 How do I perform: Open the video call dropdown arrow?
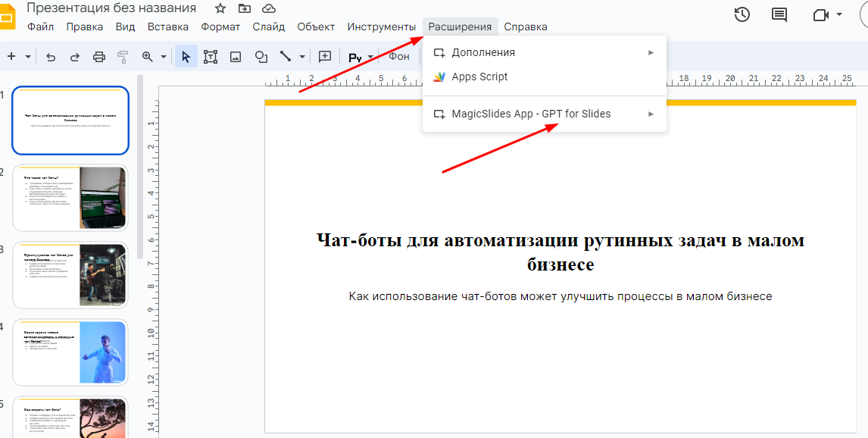coord(839,15)
